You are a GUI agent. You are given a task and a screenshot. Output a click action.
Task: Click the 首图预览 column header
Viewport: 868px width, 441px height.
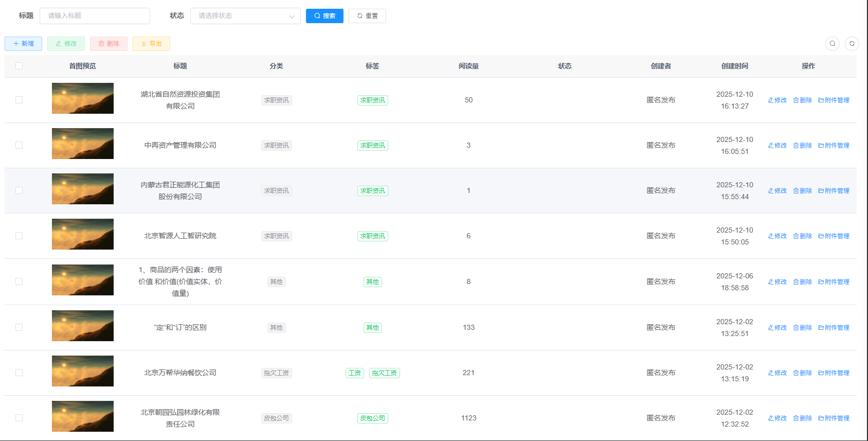pos(83,66)
